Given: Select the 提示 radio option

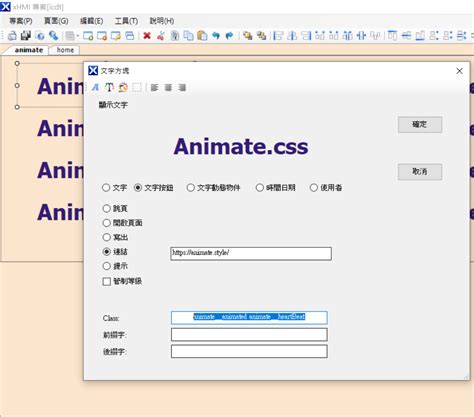Looking at the screenshot, I should click(115, 266).
